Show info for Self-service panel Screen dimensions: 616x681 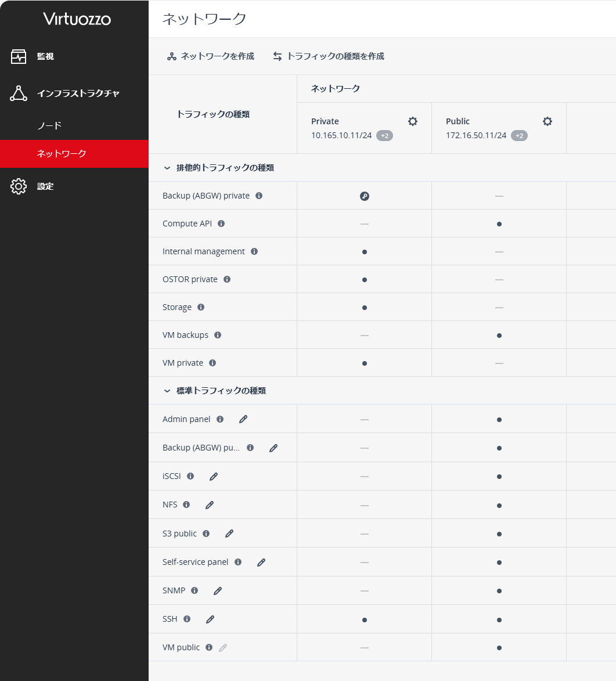click(238, 562)
